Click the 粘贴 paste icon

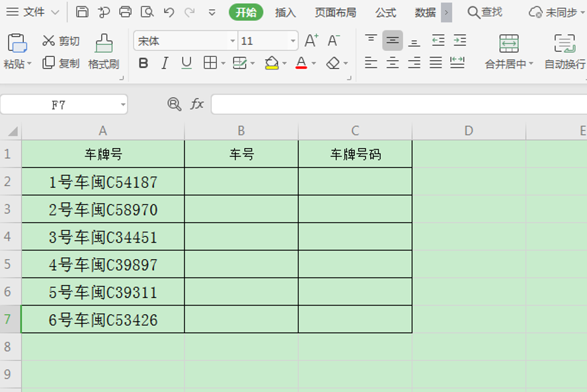(17, 43)
